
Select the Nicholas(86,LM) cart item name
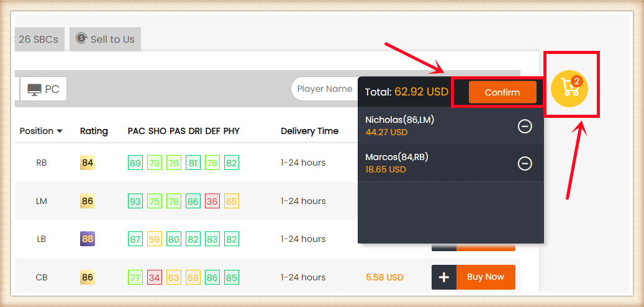(399, 120)
